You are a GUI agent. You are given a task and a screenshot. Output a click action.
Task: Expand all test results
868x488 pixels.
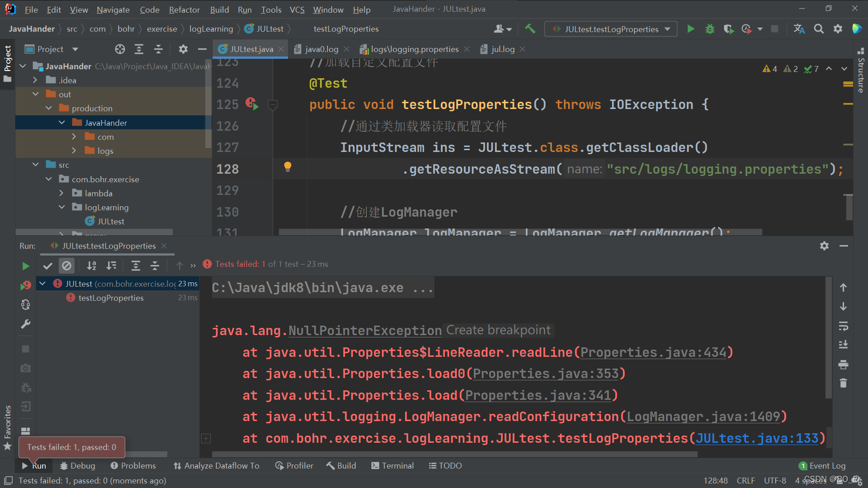[136, 265]
